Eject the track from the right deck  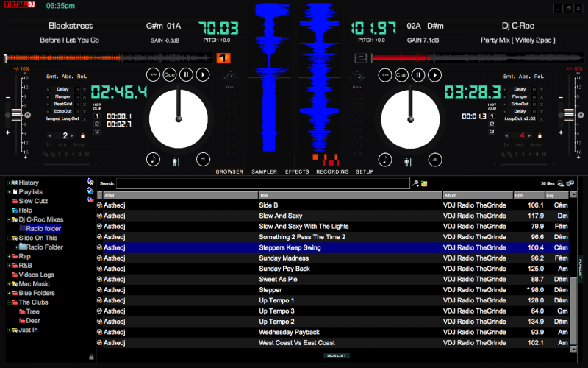pos(435,160)
